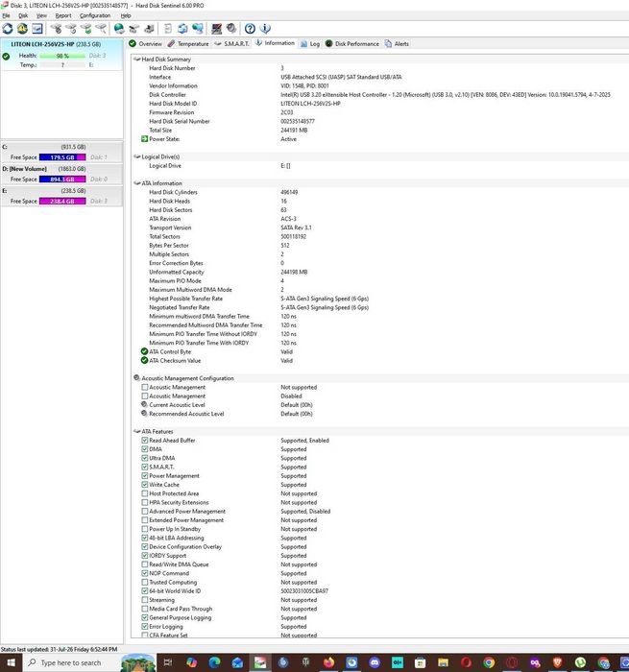Switch to the Temperature tab
Image resolution: width=629 pixels, height=672 pixels.
click(188, 44)
